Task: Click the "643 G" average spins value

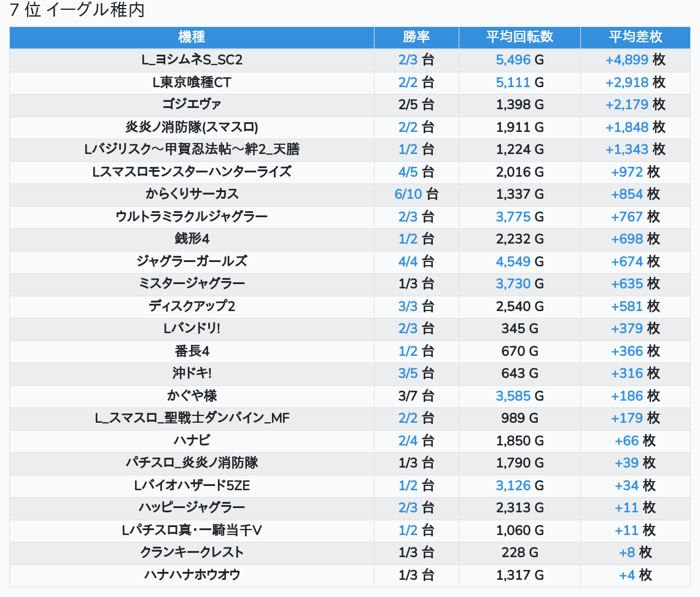Action: point(519,374)
